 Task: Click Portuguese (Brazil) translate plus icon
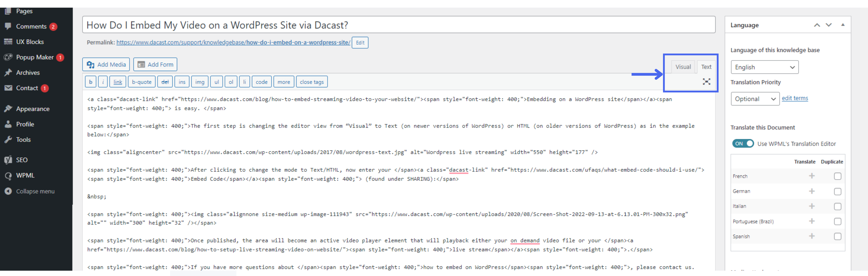812,221
